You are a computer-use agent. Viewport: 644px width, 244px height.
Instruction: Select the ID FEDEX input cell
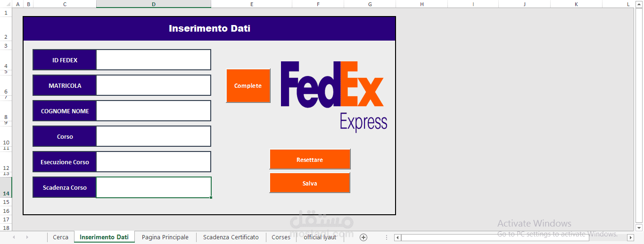(x=154, y=60)
